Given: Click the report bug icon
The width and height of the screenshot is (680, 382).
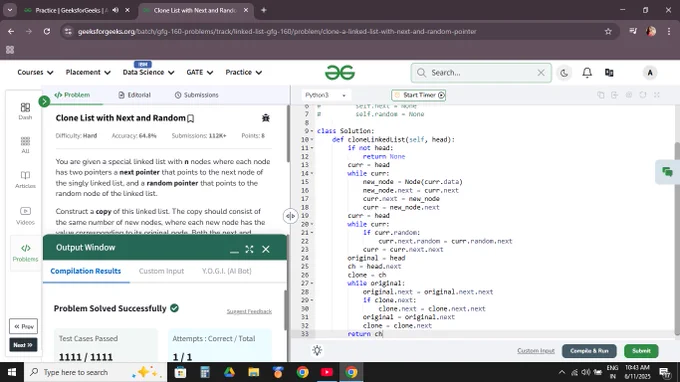Looking at the screenshot, I should coord(265,118).
